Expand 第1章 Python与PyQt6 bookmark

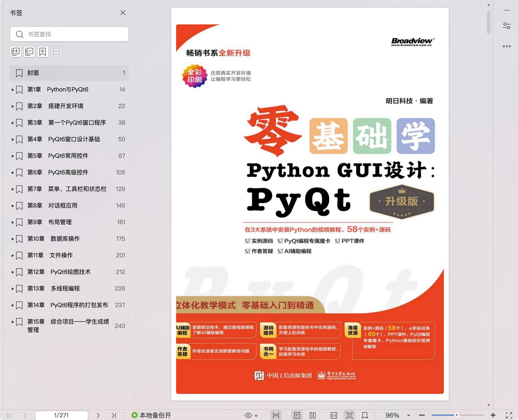tap(12, 90)
